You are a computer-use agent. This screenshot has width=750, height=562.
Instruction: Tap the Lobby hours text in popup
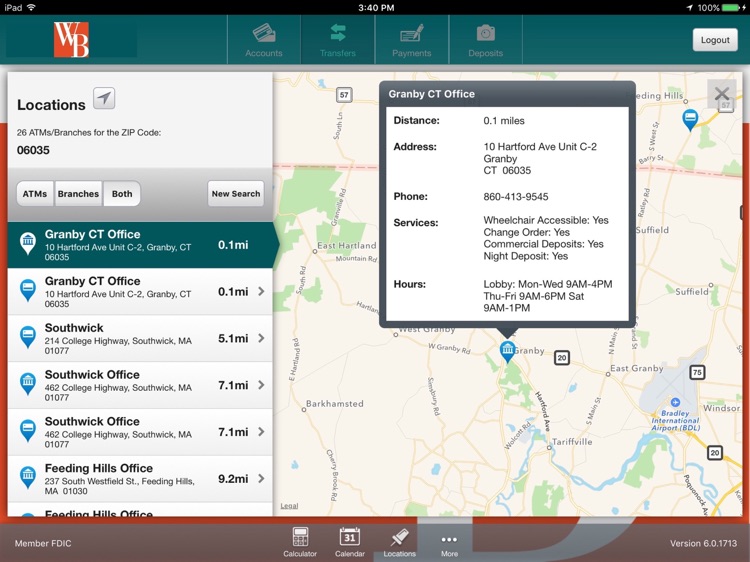click(548, 296)
